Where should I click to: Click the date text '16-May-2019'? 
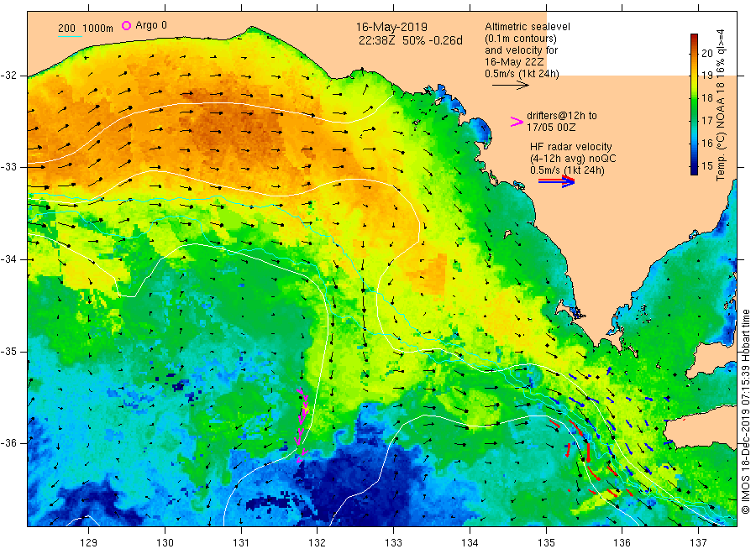(x=391, y=27)
